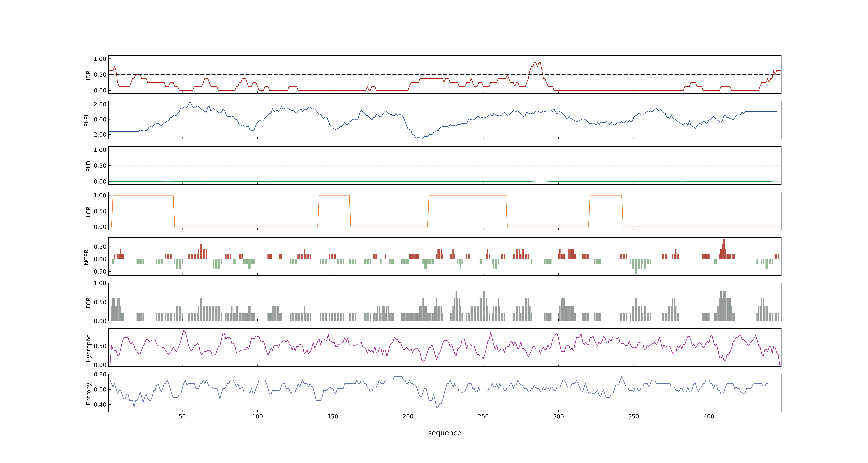Click the -0.50 tick on NCPR axis
Image resolution: width=868 pixels, height=463 pixels.
tap(99, 272)
